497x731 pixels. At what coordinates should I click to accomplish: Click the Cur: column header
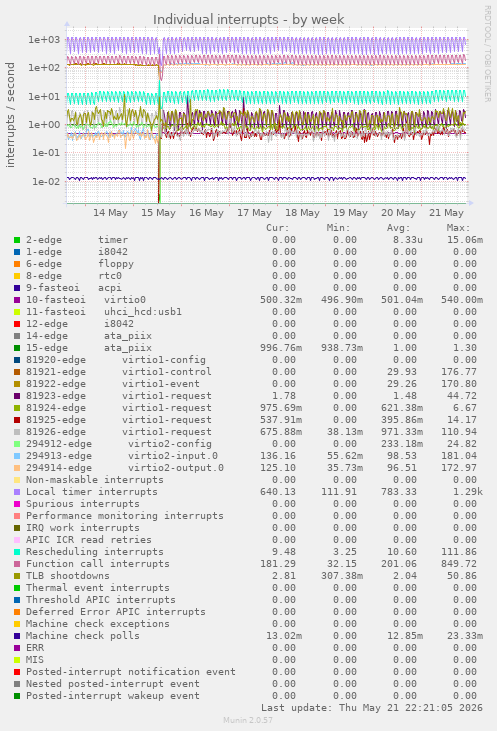pos(278,228)
